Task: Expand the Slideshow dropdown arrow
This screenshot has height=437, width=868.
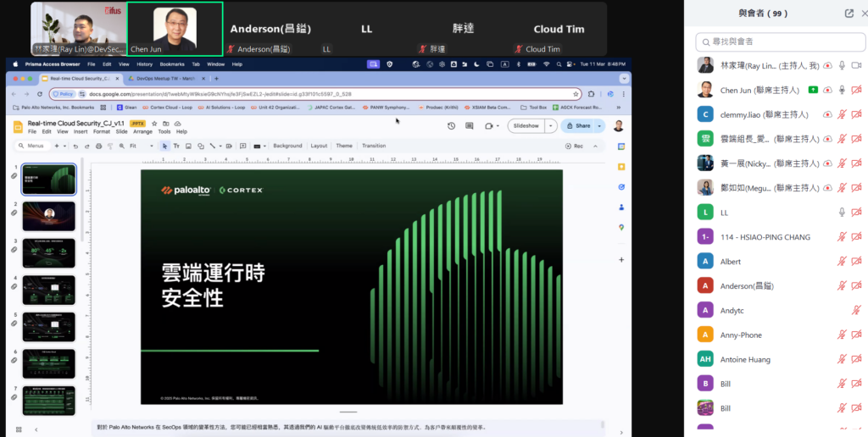Action: (552, 125)
